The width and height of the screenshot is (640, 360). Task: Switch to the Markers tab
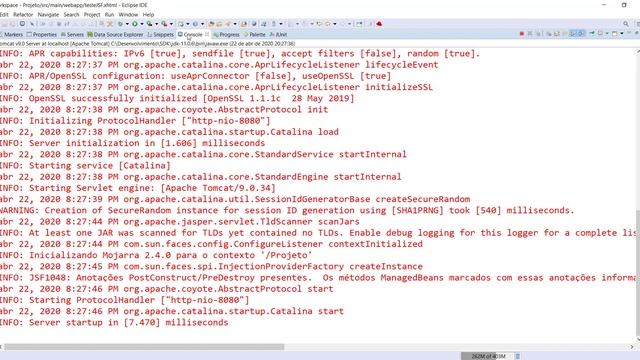[11, 35]
